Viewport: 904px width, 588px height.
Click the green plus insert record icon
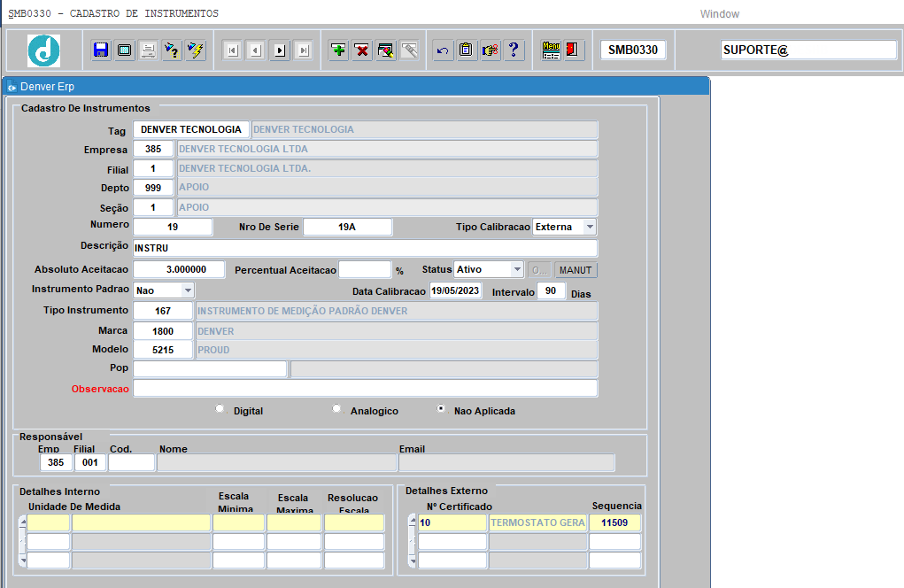338,50
